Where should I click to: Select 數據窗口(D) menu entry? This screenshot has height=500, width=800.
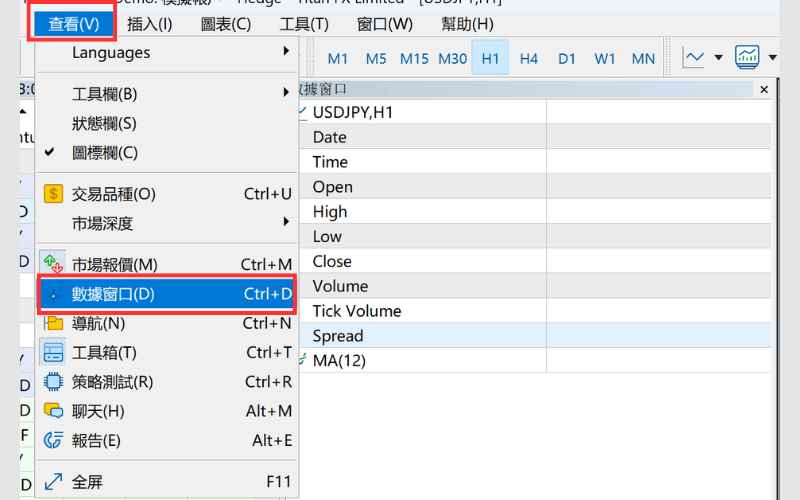coord(167,294)
